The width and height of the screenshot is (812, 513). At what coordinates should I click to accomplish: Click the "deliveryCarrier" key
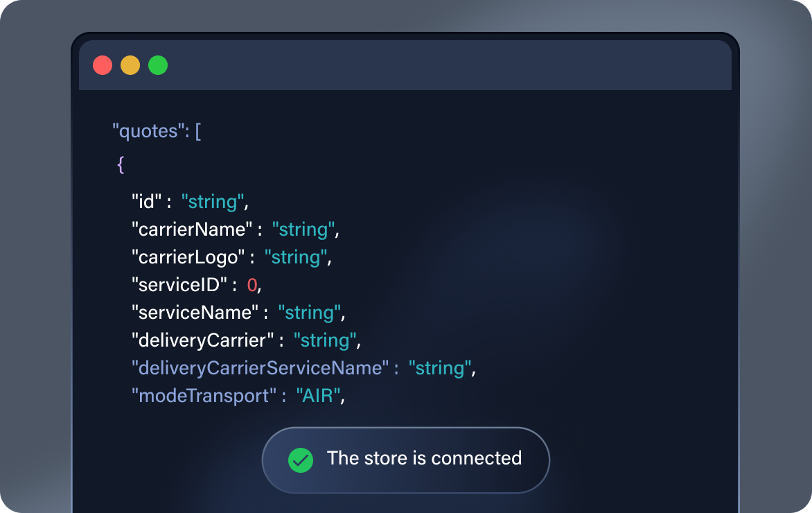coord(204,340)
